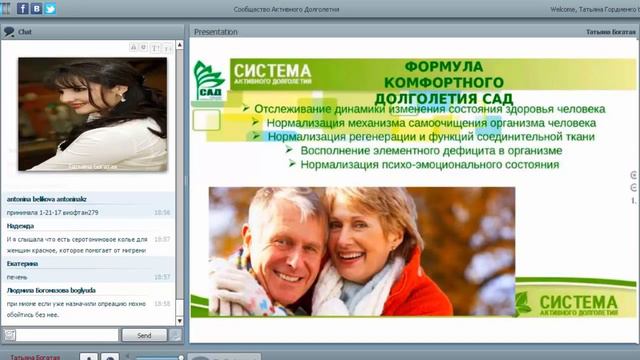Click the webcam icon in the bottom bar
The width and height of the screenshot is (640, 360).
tap(110, 357)
